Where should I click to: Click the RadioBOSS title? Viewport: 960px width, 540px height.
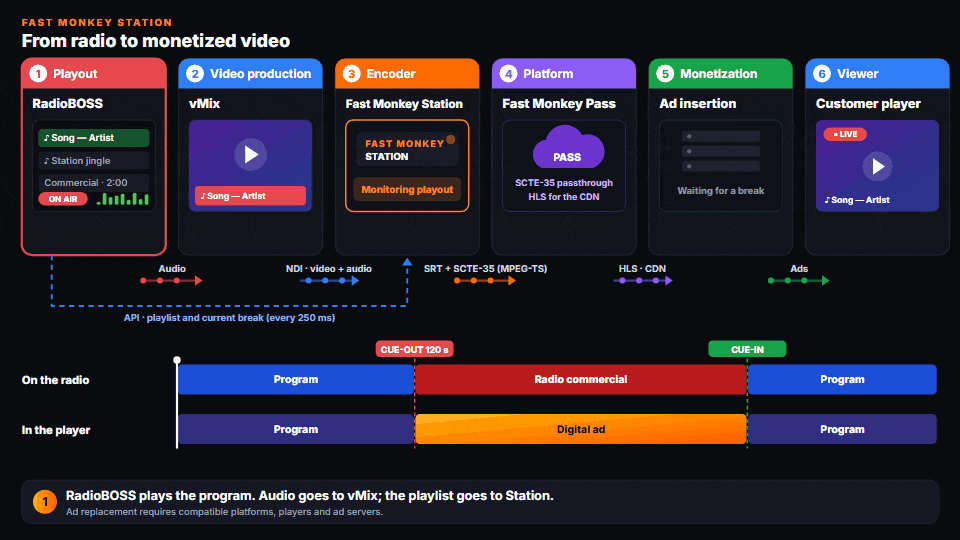67,103
